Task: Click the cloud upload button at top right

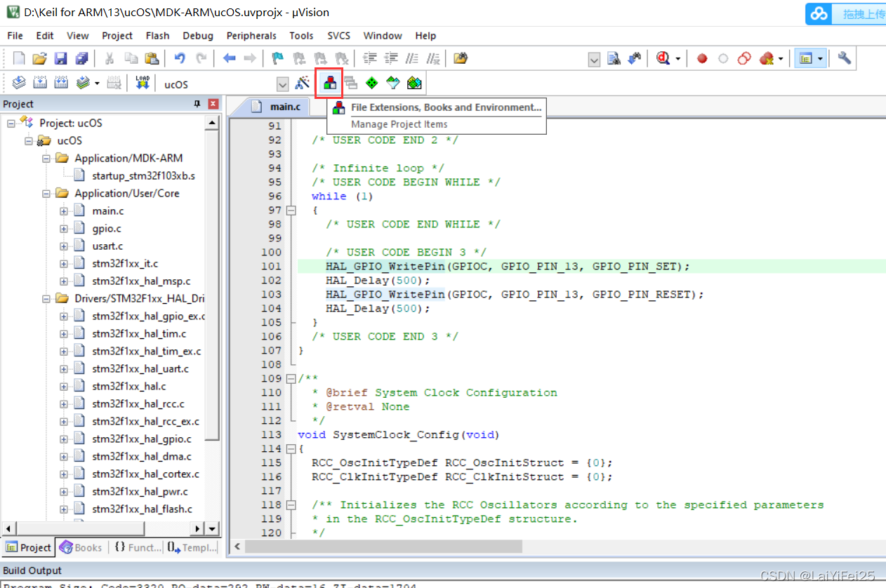Action: click(x=845, y=13)
